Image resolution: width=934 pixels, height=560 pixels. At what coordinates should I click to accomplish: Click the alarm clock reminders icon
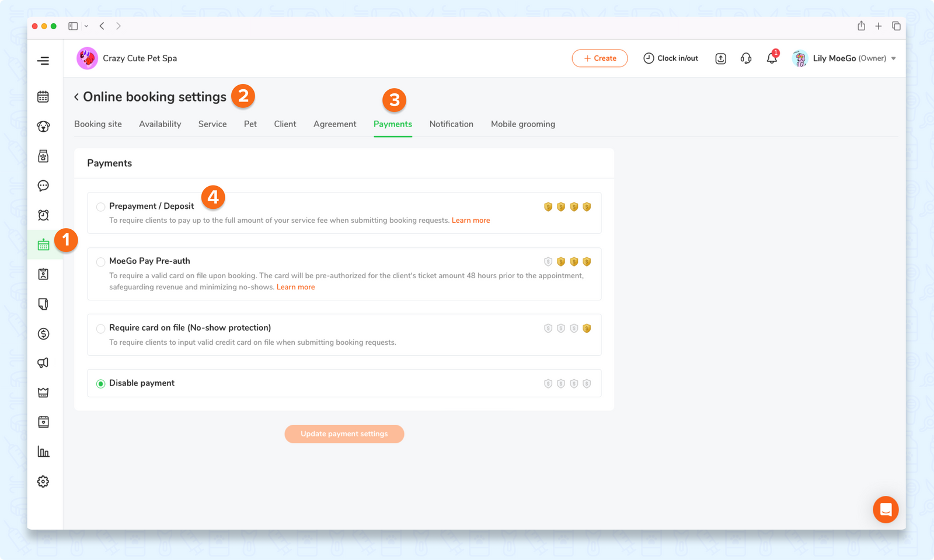pyautogui.click(x=43, y=215)
